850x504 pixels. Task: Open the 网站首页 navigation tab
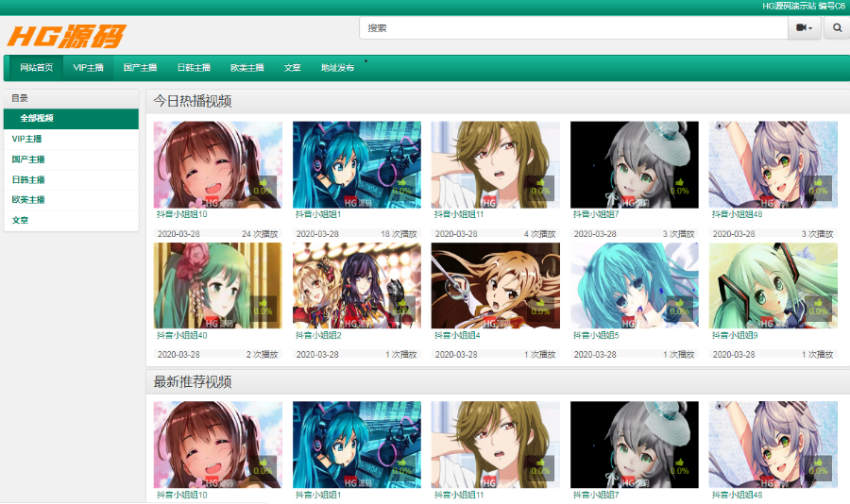(x=36, y=68)
